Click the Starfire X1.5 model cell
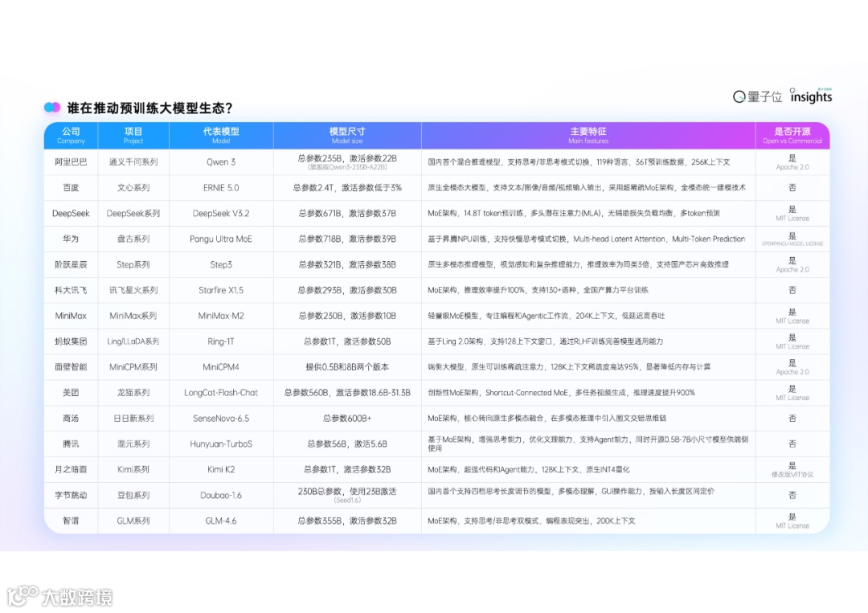This screenshot has height=613, width=868. pyautogui.click(x=221, y=290)
